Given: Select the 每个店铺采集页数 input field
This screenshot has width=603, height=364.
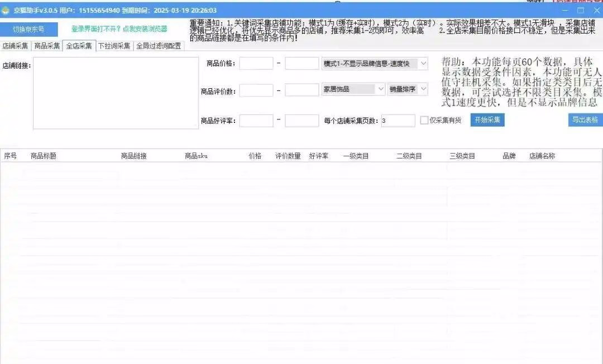Looking at the screenshot, I should [398, 121].
